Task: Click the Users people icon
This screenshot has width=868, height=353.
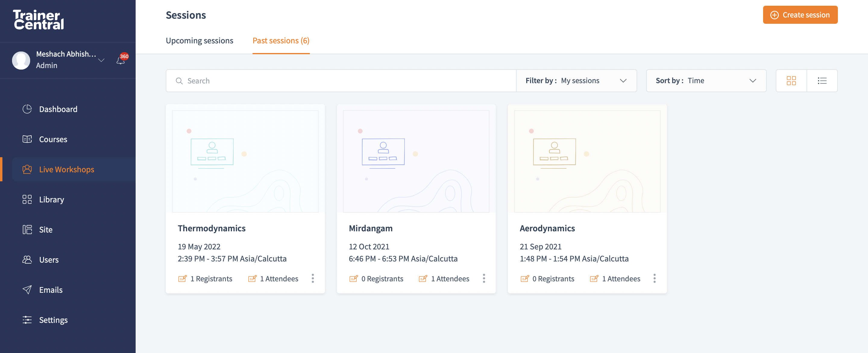Action: pyautogui.click(x=27, y=259)
